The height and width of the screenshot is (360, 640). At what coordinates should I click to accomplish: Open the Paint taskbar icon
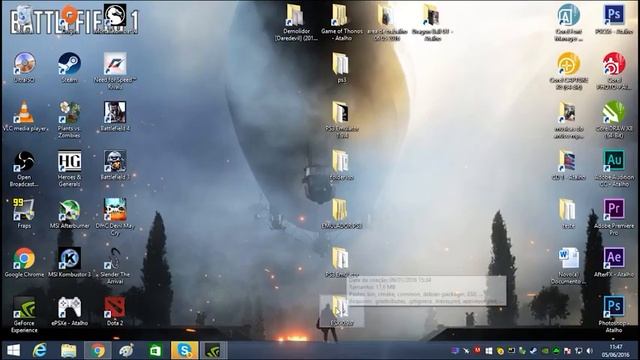[127, 350]
